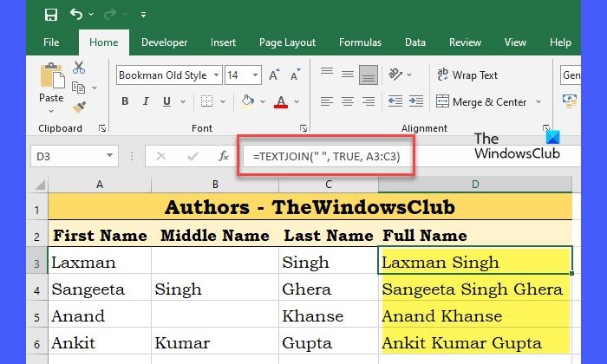Switch to the Insert tab

pyautogui.click(x=223, y=42)
